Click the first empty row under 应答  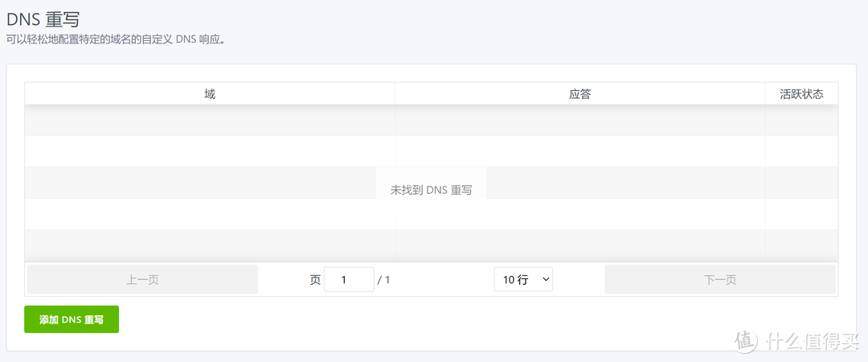[579, 120]
